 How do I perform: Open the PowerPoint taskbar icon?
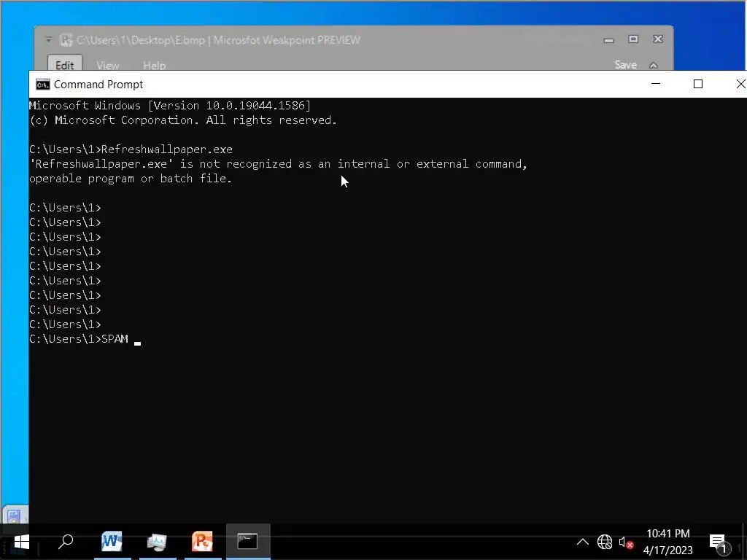pyautogui.click(x=202, y=542)
